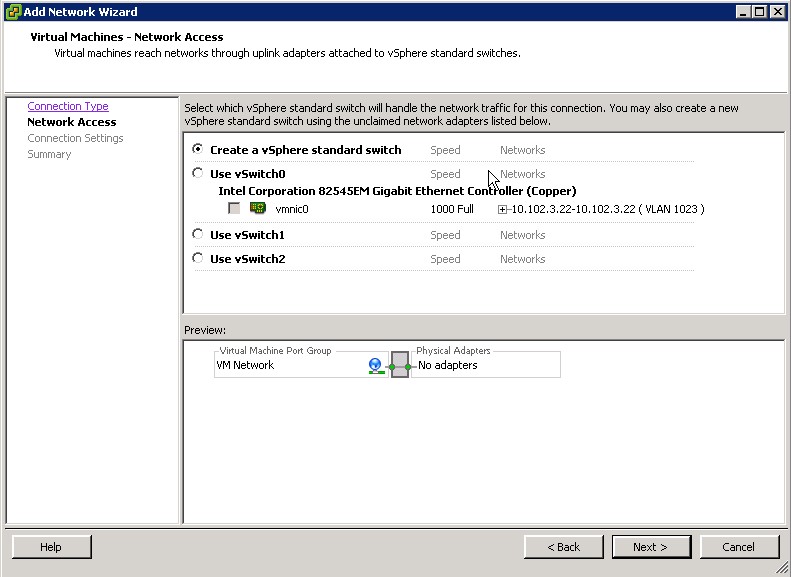Click the VM Network port group globe icon

point(375,366)
